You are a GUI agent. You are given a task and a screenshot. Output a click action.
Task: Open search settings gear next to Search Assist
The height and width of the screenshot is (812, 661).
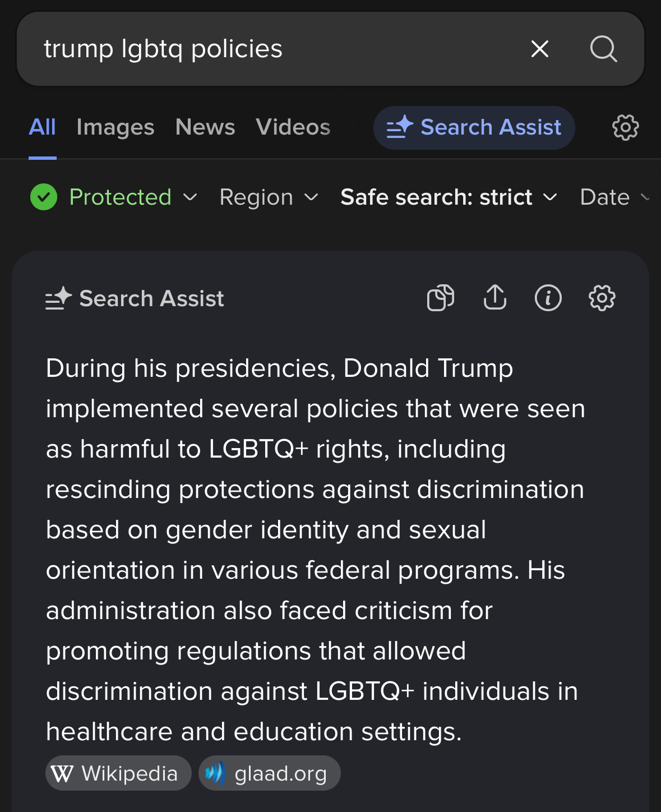coord(625,128)
